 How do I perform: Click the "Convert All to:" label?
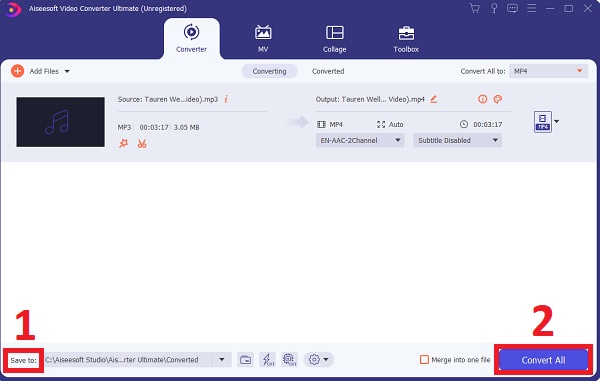[483, 71]
